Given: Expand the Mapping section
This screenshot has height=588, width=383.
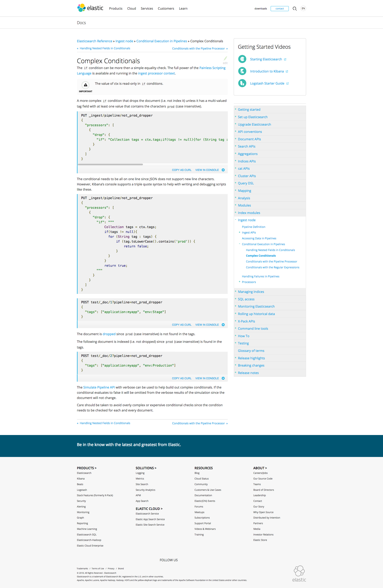Looking at the screenshot, I should pyautogui.click(x=235, y=190).
